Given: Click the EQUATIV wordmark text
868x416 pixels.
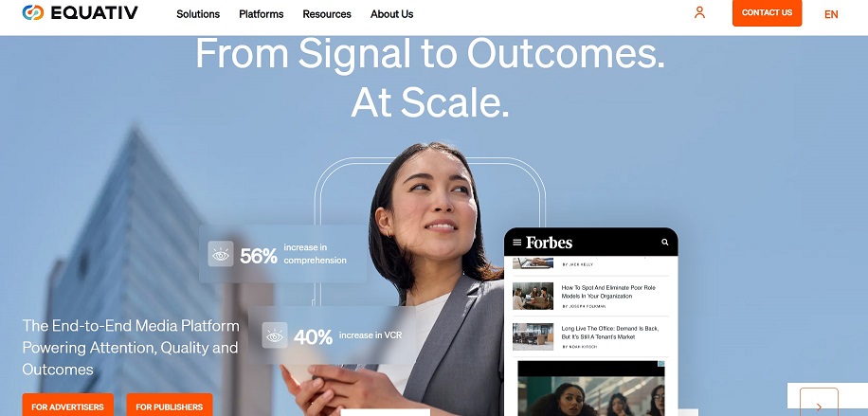Looking at the screenshot, I should coord(94,12).
